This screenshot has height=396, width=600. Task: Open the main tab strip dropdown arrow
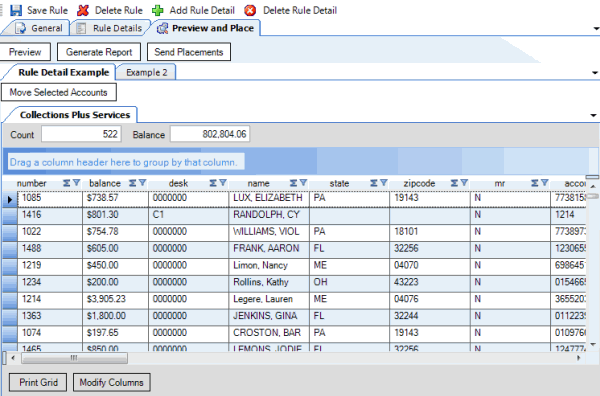pos(596,29)
